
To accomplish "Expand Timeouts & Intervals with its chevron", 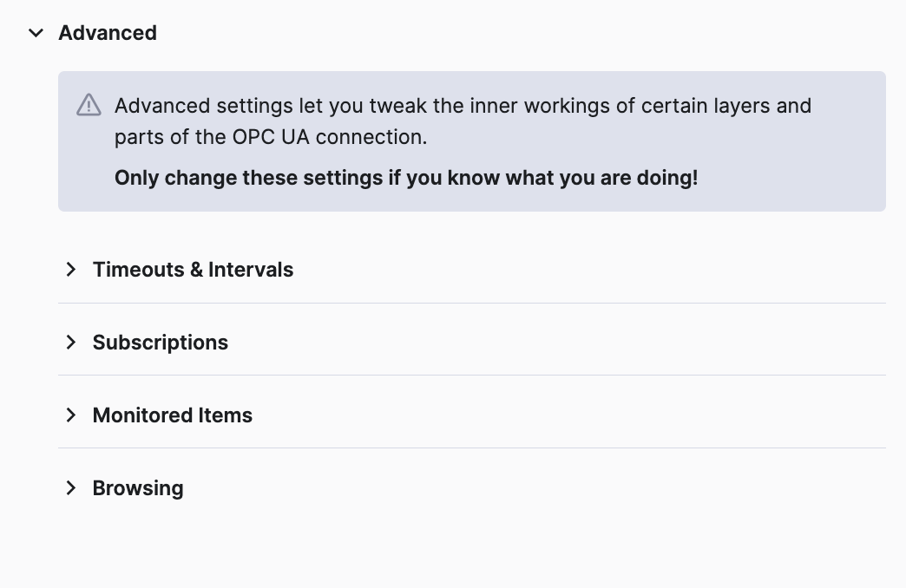I will [71, 270].
